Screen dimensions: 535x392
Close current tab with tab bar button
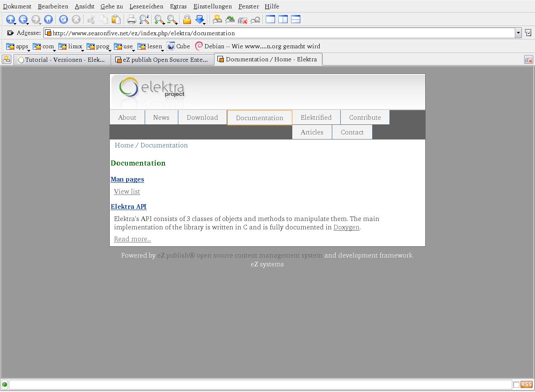(x=529, y=60)
